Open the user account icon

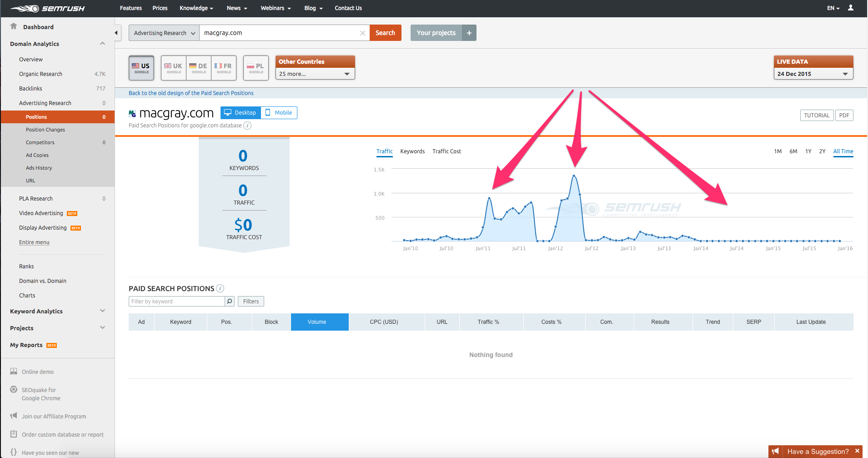[x=851, y=8]
